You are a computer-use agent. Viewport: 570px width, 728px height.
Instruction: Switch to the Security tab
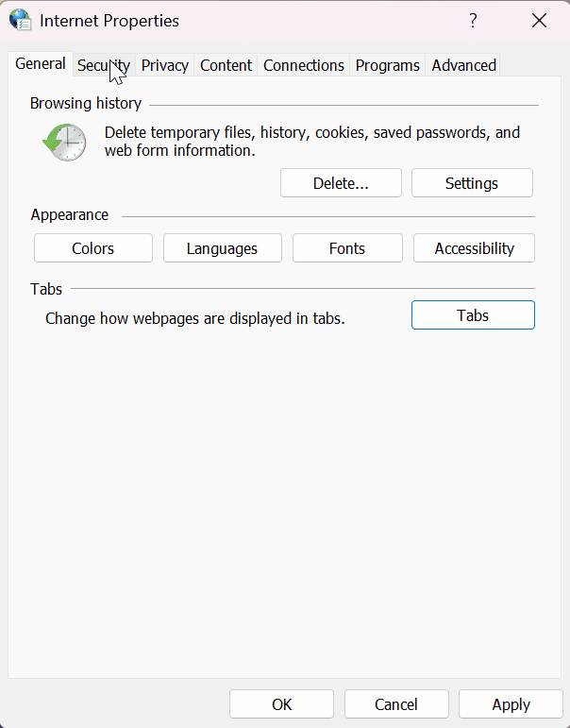point(104,65)
